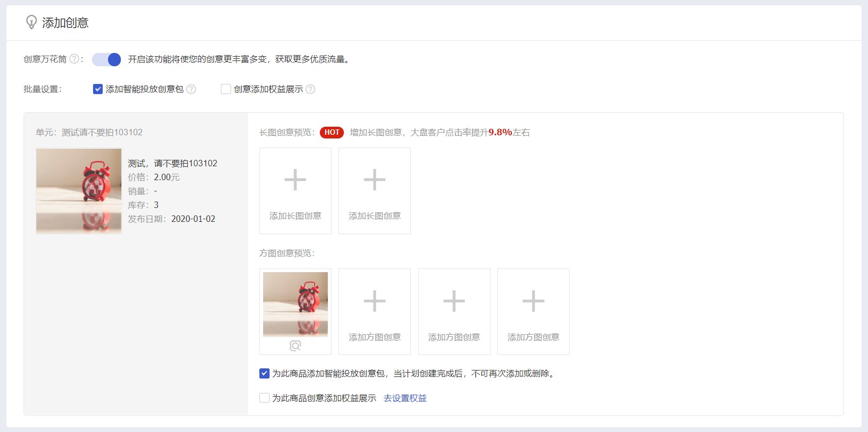Uncheck 添加智能投放创意包 batch checkbox
Viewport: 868px width, 432px height.
point(98,89)
